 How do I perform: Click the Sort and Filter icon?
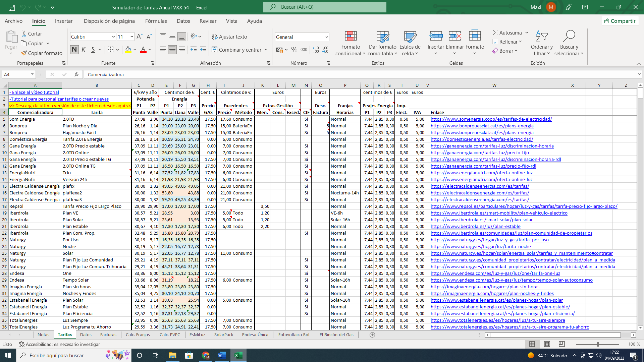click(541, 36)
